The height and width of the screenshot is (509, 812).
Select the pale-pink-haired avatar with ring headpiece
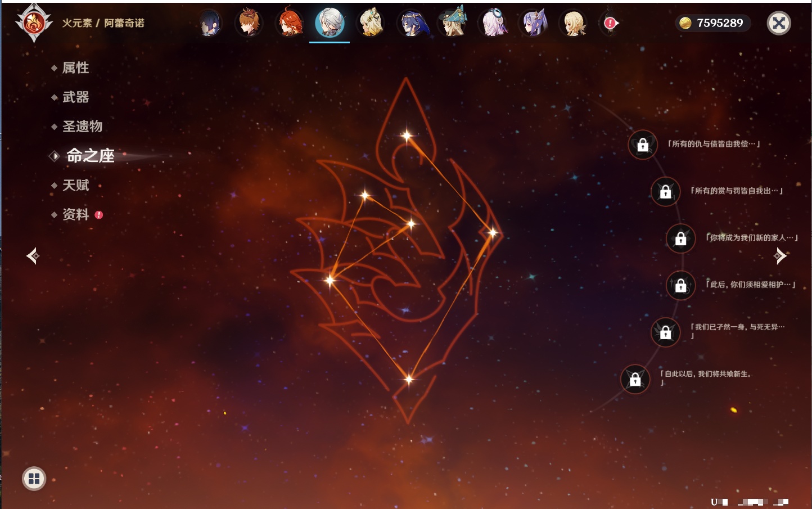point(493,23)
